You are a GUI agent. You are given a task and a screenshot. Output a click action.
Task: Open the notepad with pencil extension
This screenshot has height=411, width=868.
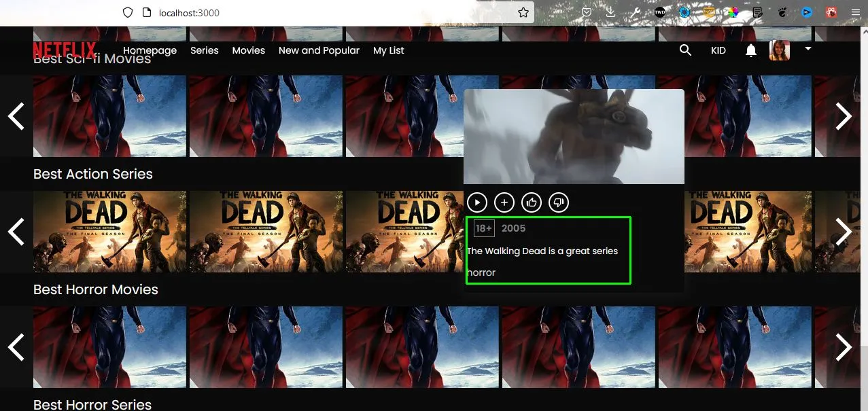[x=758, y=12]
